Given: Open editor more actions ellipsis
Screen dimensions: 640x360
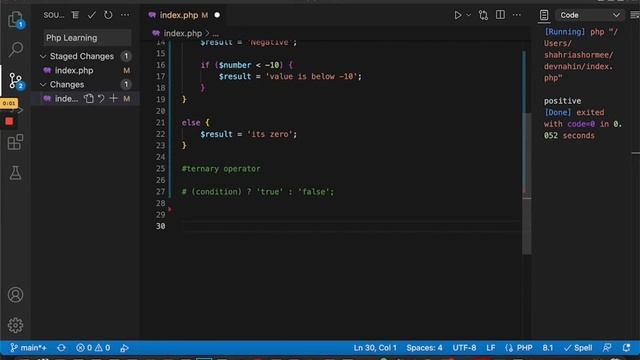Looking at the screenshot, I should (x=517, y=15).
